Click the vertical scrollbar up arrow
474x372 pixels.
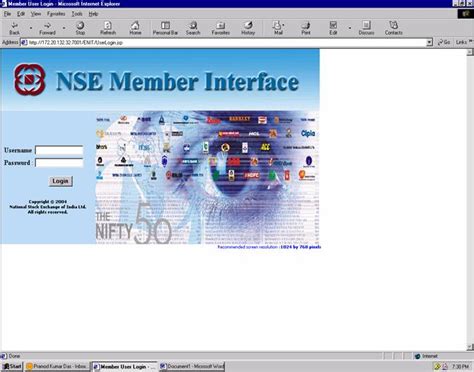[x=470, y=52]
